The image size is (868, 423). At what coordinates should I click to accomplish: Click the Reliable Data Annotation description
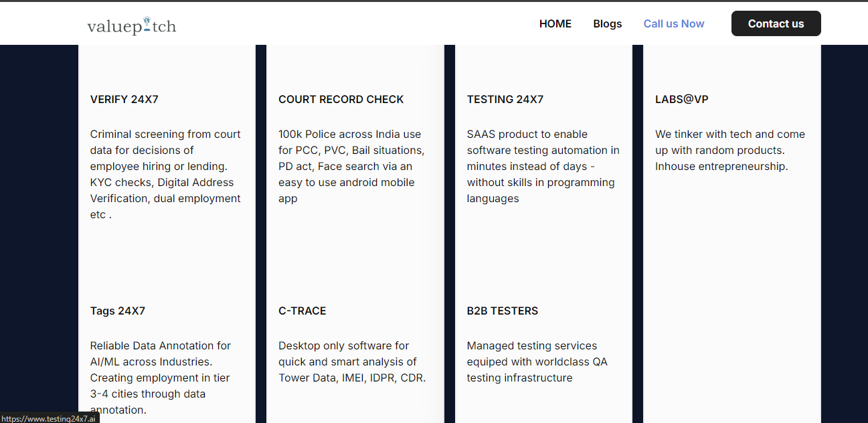click(161, 377)
